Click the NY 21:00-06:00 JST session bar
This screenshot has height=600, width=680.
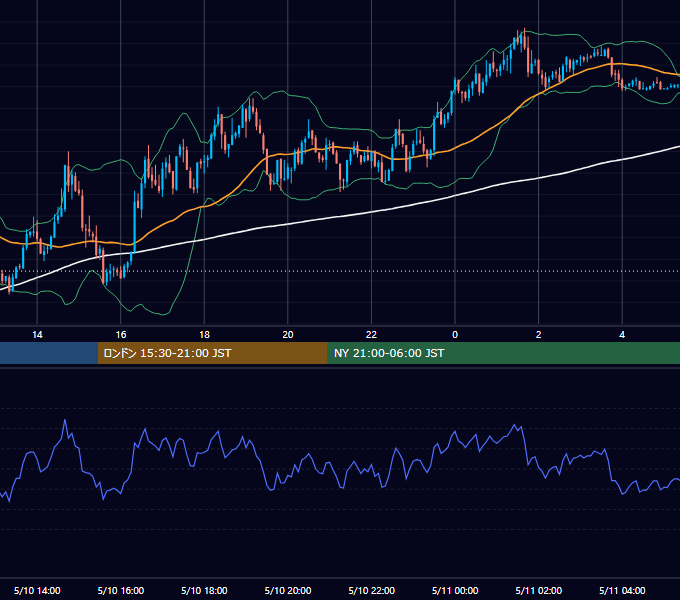503,353
